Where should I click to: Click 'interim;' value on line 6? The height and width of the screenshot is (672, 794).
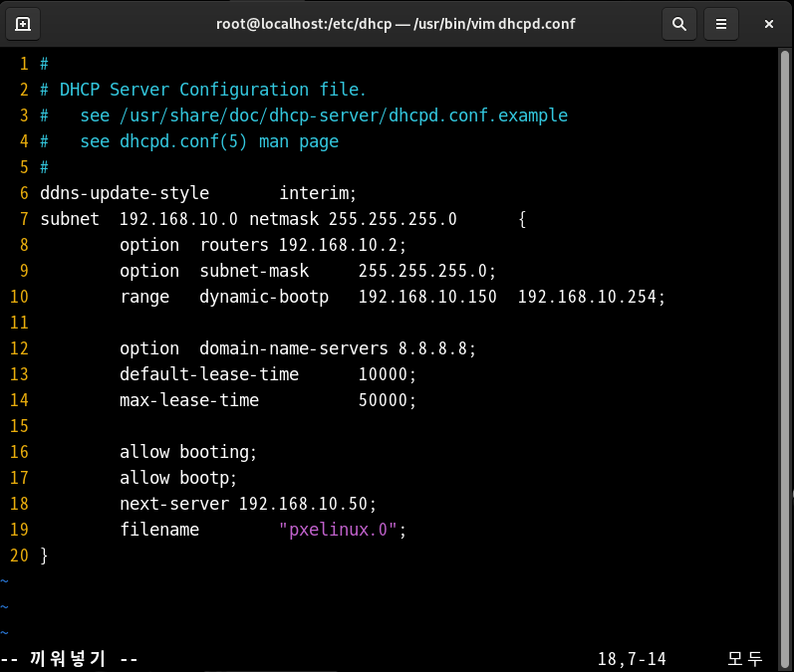pyautogui.click(x=318, y=193)
